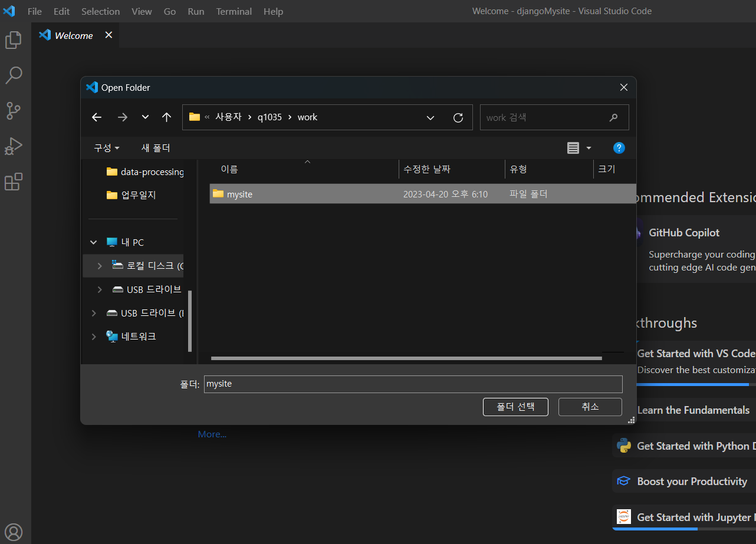Click the work 검색 search field

click(554, 117)
